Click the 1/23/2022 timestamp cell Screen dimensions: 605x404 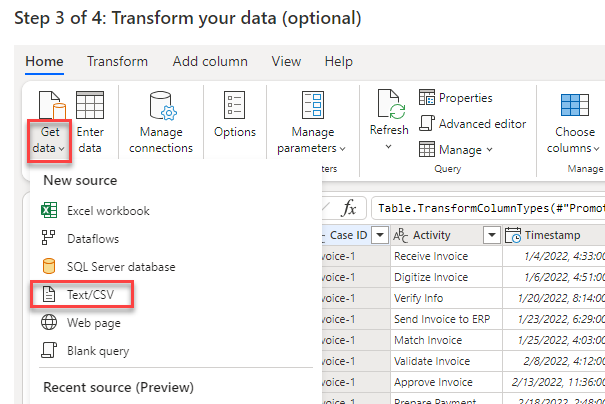click(x=554, y=319)
